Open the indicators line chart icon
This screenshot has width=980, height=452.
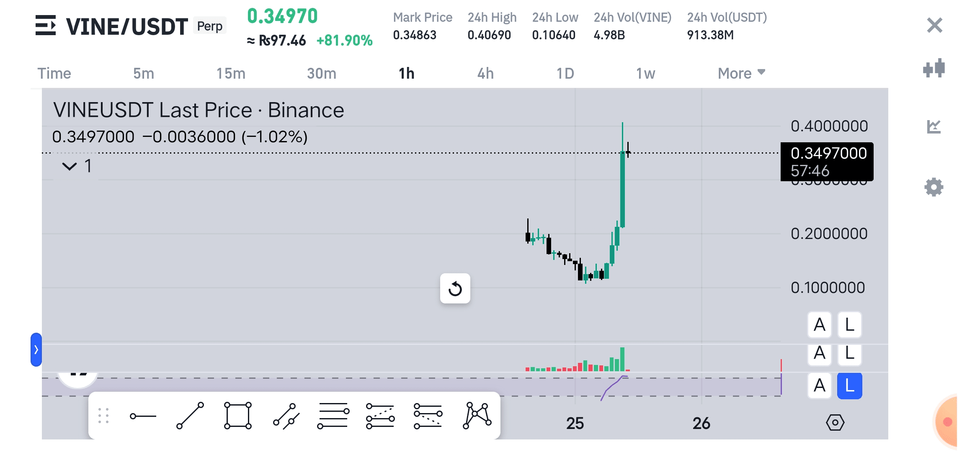click(934, 126)
